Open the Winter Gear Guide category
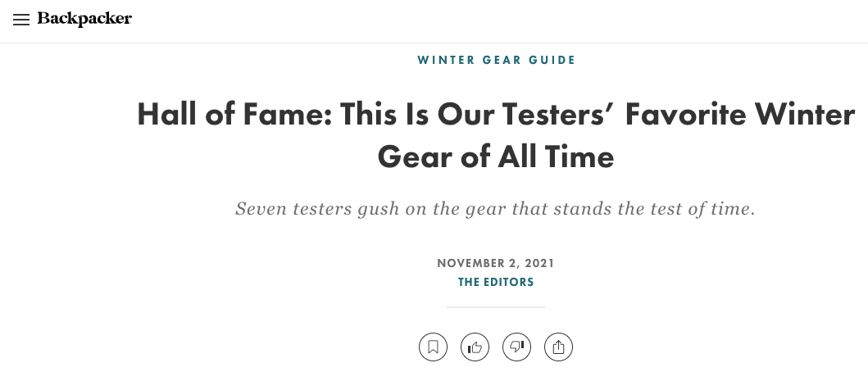Screen dimensions: 868x381 (496, 60)
